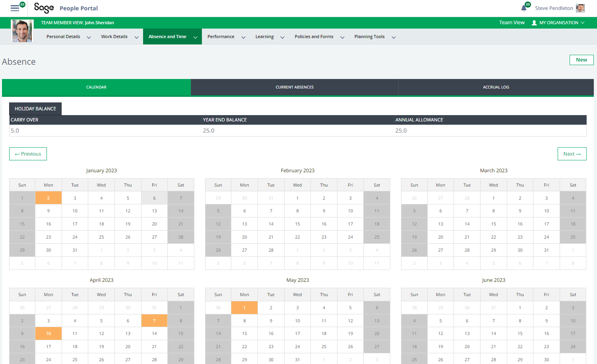The width and height of the screenshot is (597, 364).
Task: Click the My Organisation person icon
Action: point(534,23)
